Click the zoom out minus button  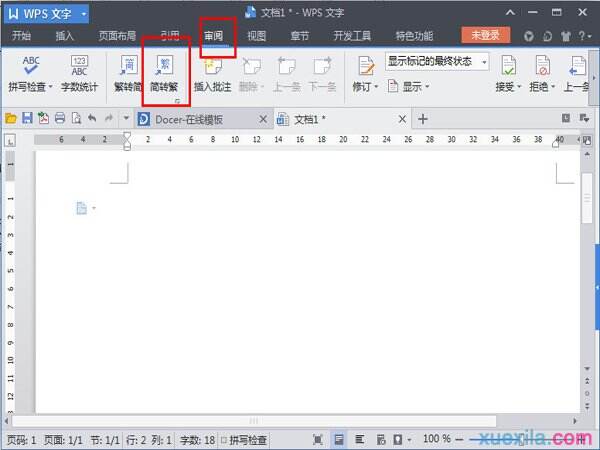[460, 440]
